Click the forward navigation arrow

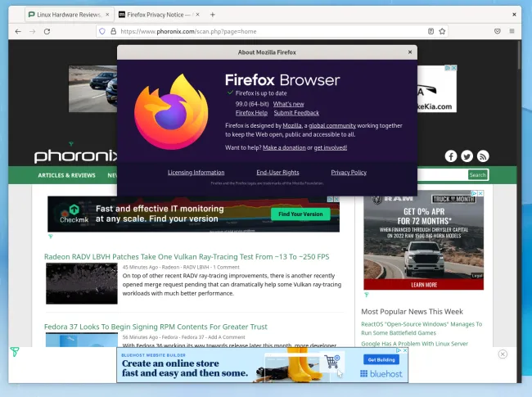(33, 32)
